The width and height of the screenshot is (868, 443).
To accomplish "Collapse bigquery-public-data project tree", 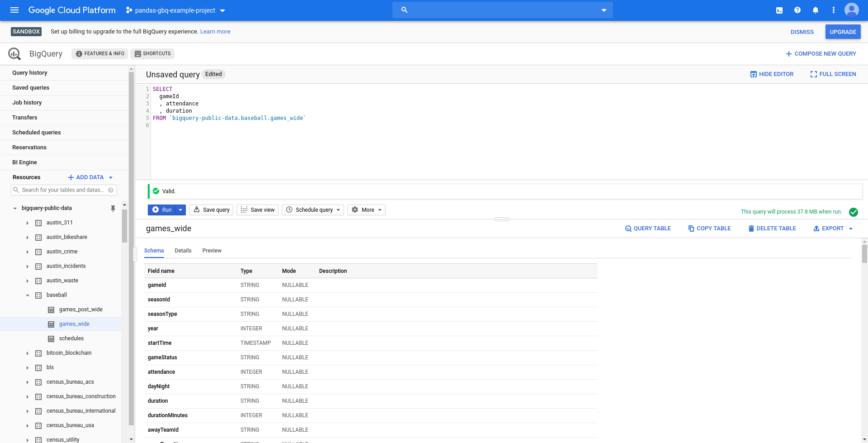I will (15, 208).
